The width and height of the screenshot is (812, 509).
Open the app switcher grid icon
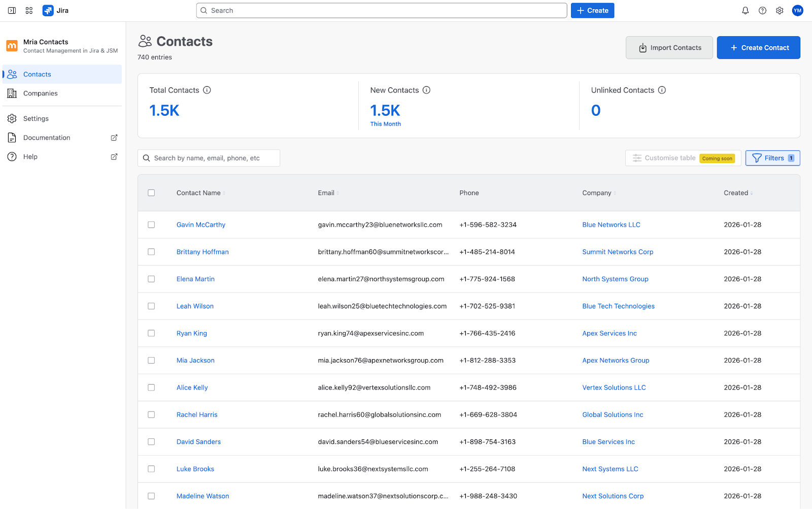click(29, 11)
